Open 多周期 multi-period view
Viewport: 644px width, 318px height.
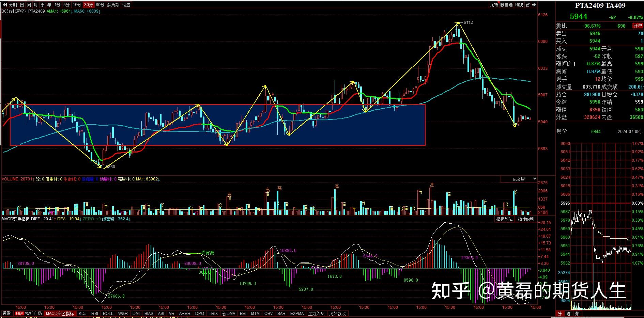pos(113,5)
